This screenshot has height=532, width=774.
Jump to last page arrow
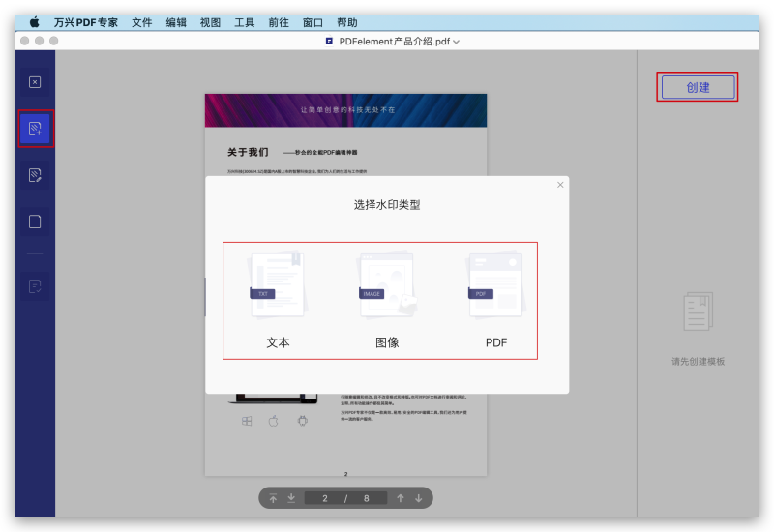291,498
